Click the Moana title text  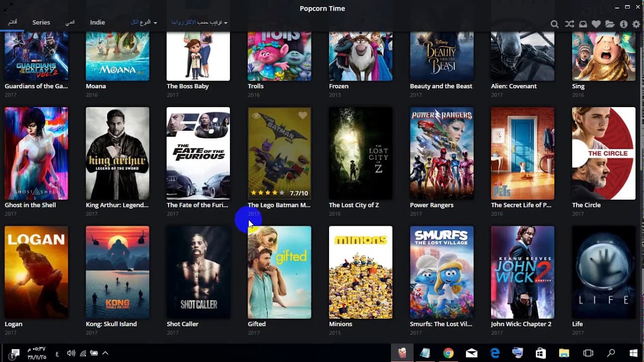96,86
